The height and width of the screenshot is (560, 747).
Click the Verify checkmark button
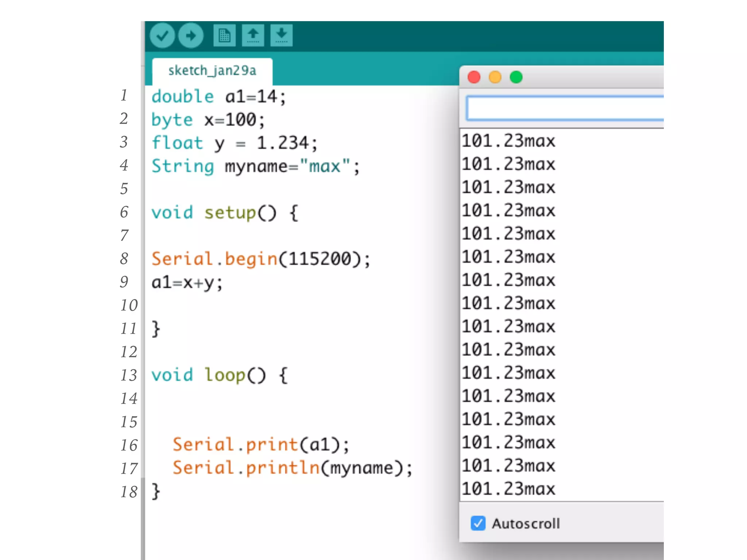pyautogui.click(x=162, y=36)
